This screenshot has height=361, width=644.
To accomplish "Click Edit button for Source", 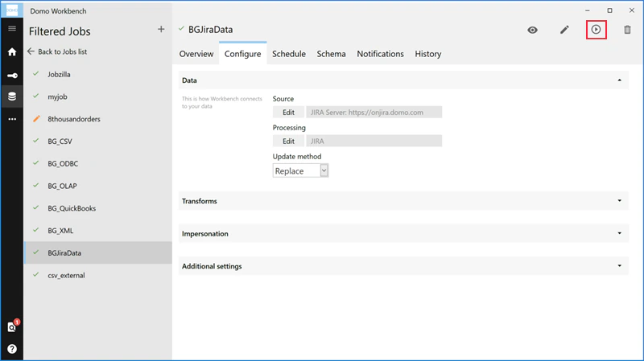I will [x=288, y=112].
